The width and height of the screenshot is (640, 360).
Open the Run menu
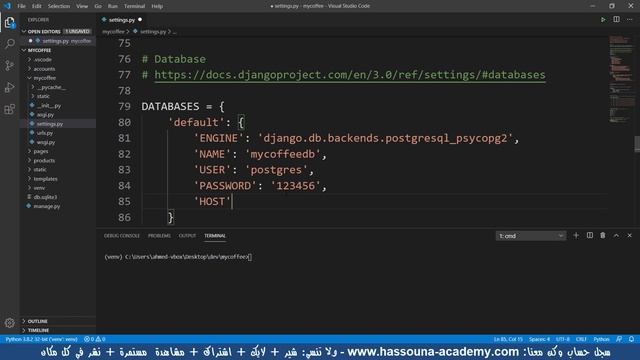point(113,6)
